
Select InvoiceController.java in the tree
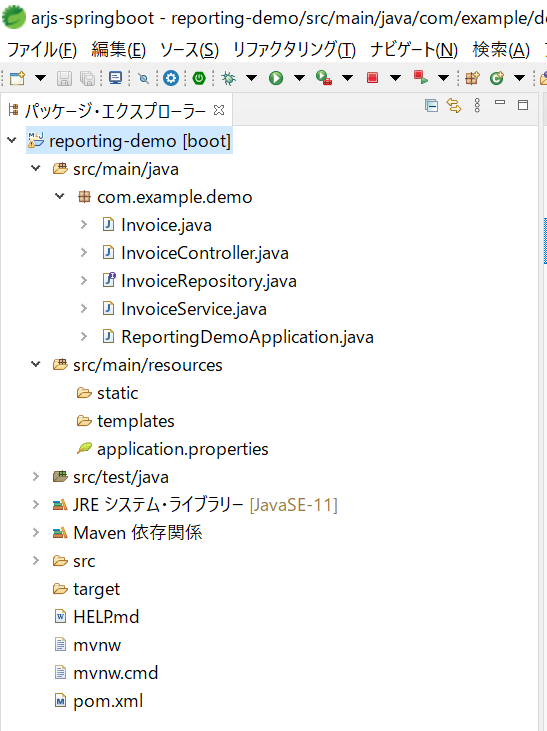pos(205,253)
